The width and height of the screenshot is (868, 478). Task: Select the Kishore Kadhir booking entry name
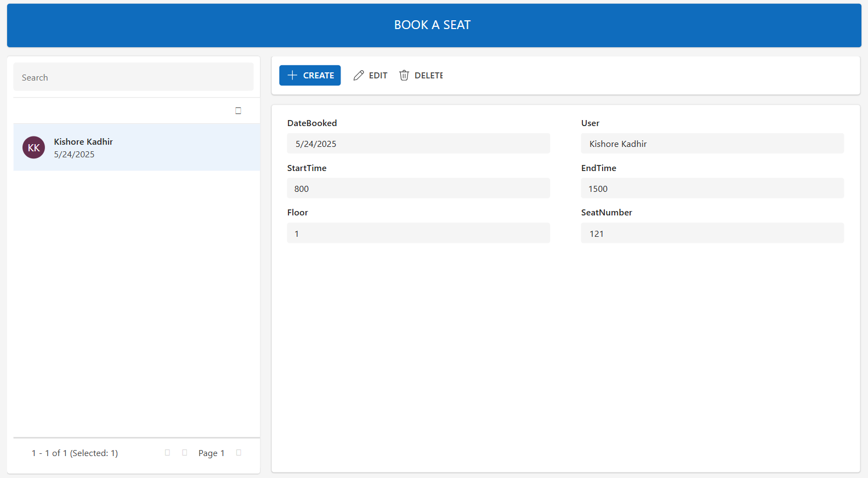click(x=83, y=141)
